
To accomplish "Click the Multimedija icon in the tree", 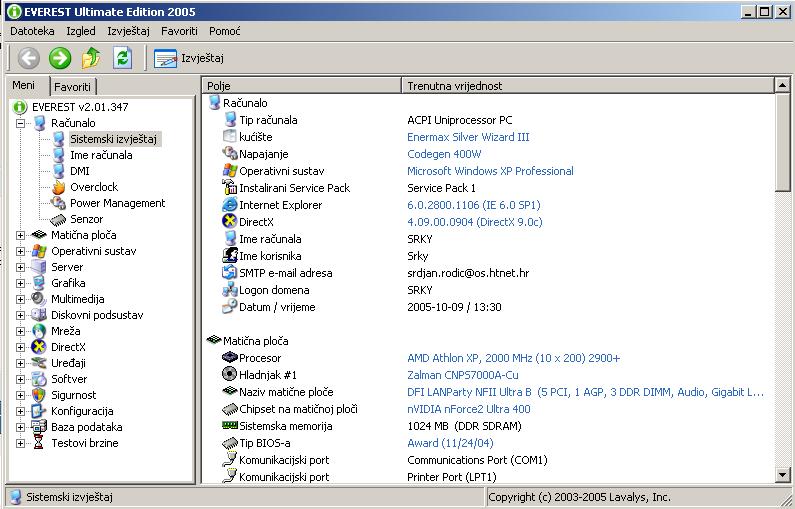I will (x=39, y=299).
